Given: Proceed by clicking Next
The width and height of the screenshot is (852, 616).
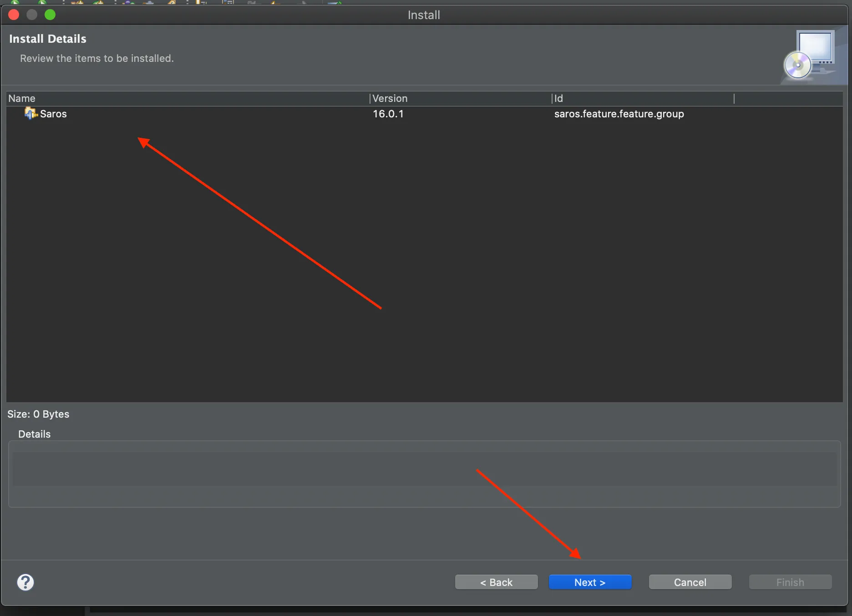Looking at the screenshot, I should (590, 582).
